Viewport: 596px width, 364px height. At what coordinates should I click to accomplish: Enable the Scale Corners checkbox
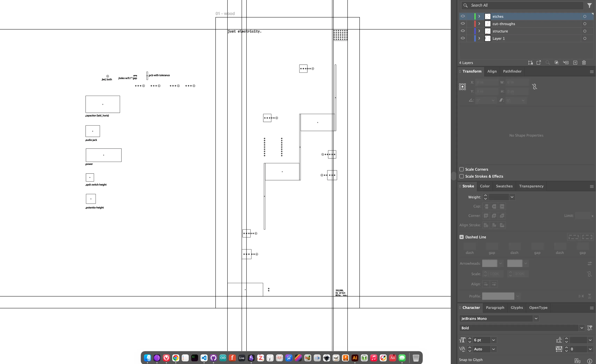click(462, 169)
